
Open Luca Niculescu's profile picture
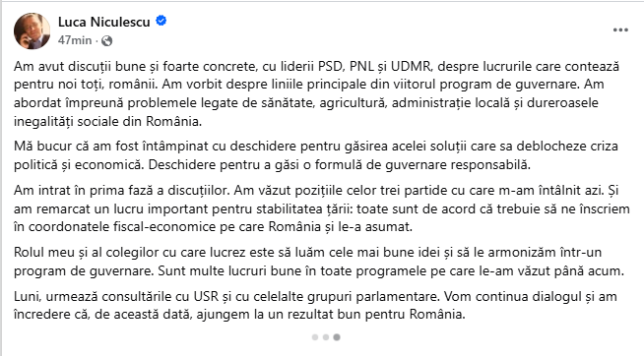(x=32, y=30)
